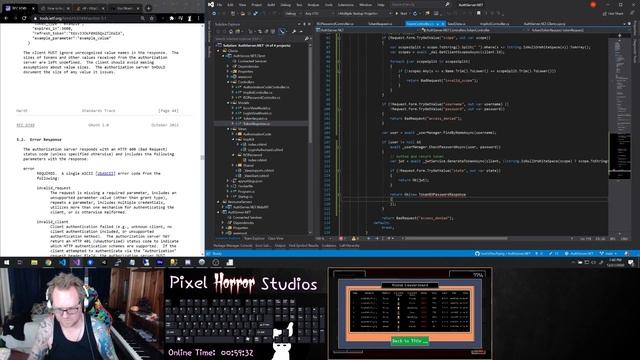Viewport: 640px width, 360px height.
Task: Open the RFC 6749 link in browser
Action: [25, 125]
